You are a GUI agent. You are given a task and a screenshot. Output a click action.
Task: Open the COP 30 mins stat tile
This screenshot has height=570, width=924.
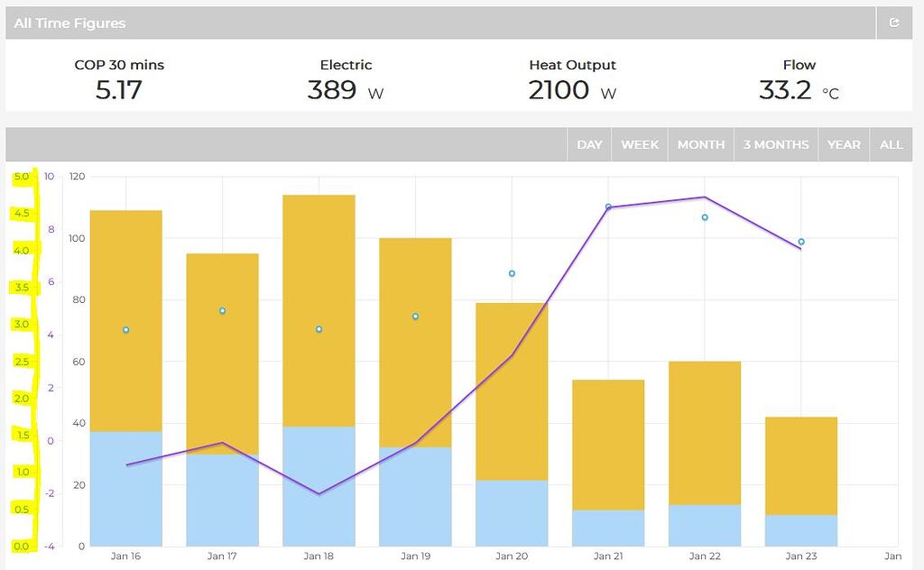coord(118,79)
